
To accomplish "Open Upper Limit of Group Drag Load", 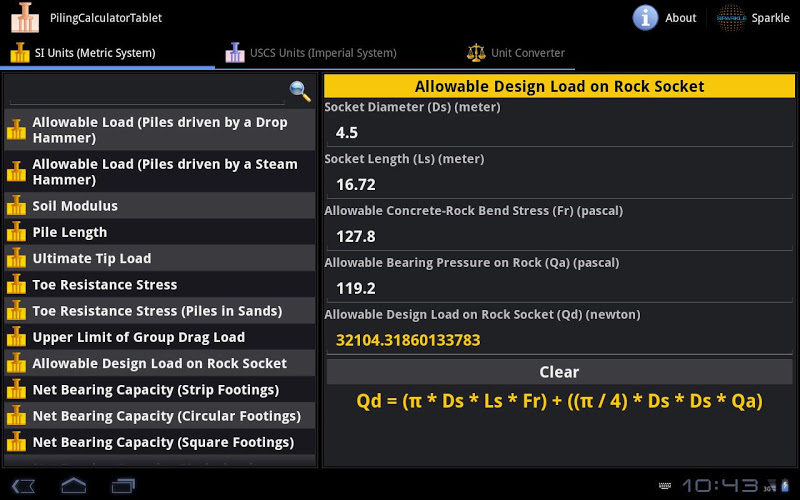I will coord(160,337).
